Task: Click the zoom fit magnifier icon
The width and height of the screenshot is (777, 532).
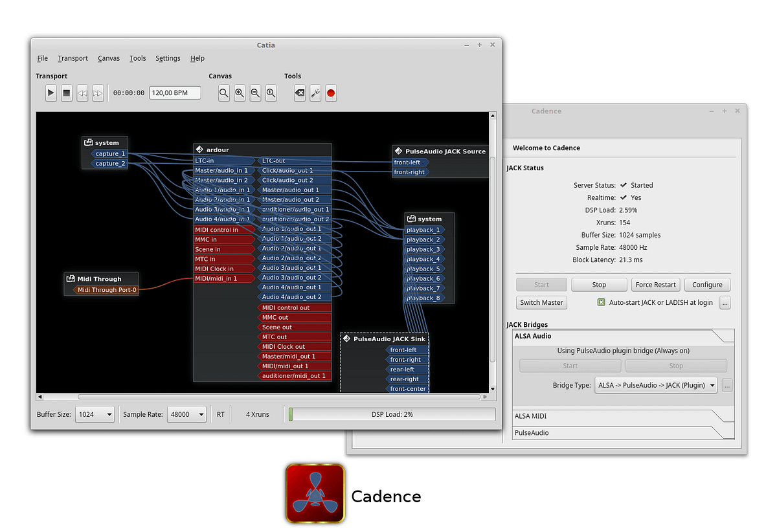Action: pyautogui.click(x=224, y=93)
